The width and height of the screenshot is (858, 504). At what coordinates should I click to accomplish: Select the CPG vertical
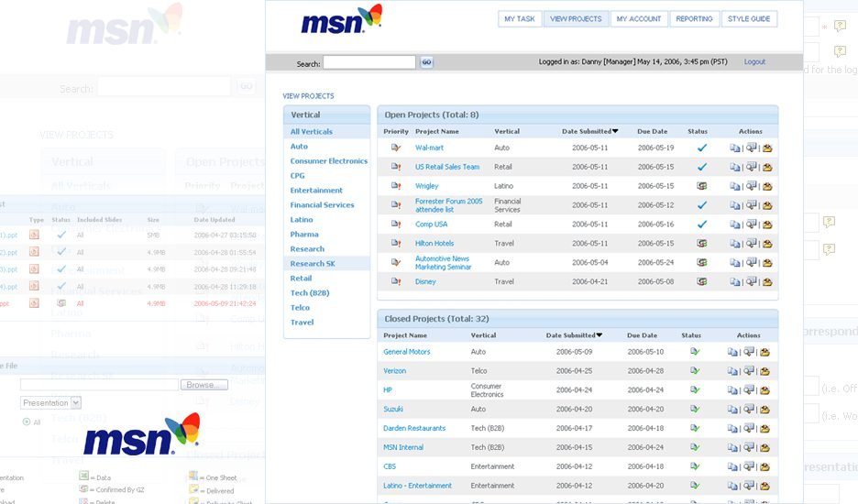(x=297, y=176)
